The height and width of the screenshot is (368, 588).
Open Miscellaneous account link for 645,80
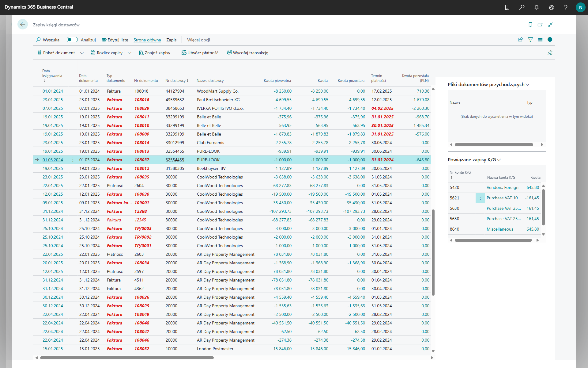point(500,229)
